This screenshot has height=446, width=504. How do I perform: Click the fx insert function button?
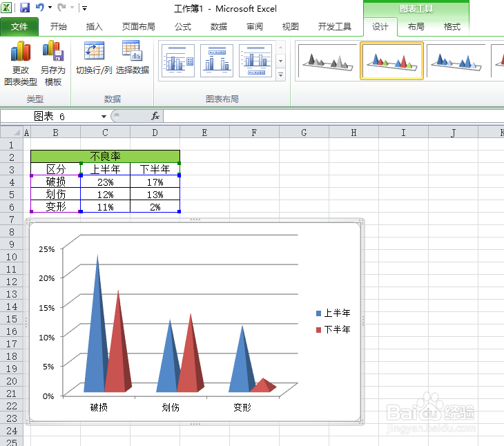tap(155, 116)
